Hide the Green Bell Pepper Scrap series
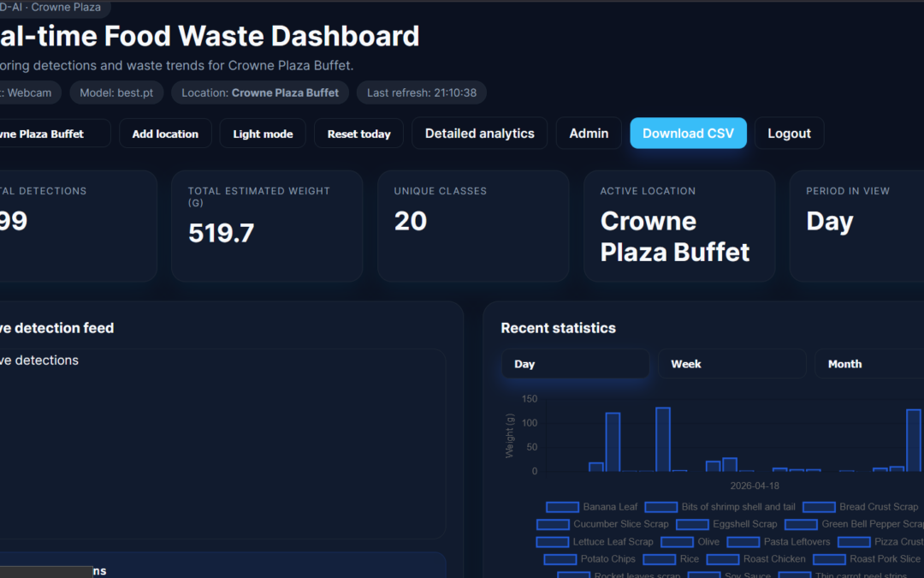This screenshot has height=578, width=924. pyautogui.click(x=855, y=524)
